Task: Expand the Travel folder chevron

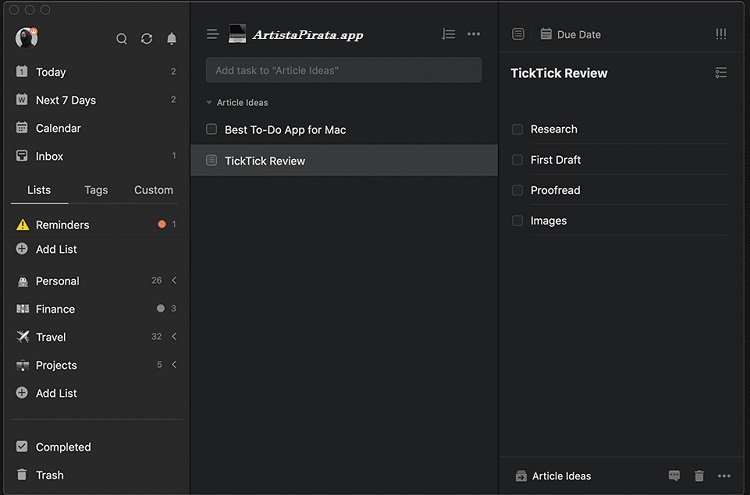Action: tap(174, 337)
